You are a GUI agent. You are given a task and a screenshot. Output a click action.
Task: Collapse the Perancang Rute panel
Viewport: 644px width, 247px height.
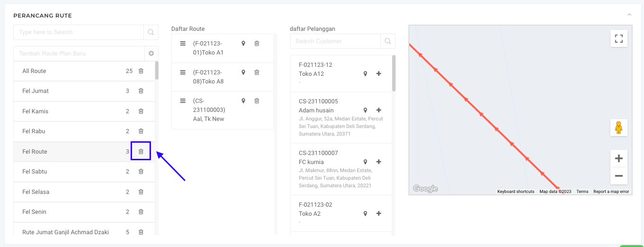(629, 15)
